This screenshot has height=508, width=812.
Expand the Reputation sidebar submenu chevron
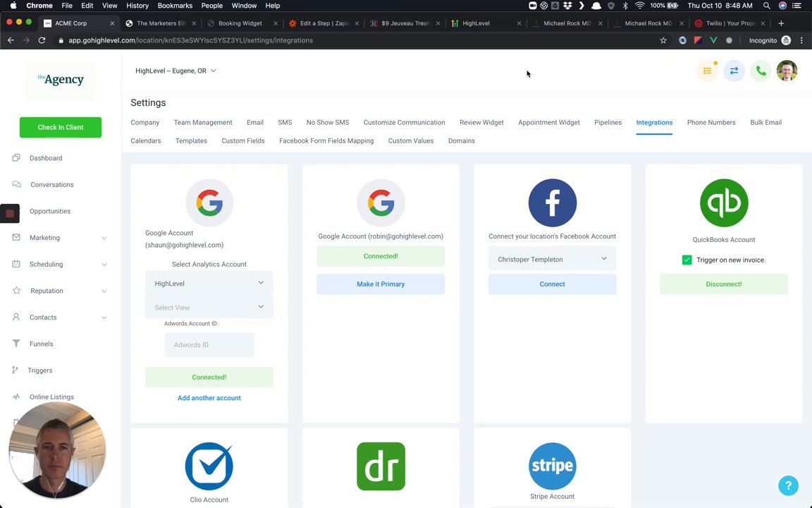pyautogui.click(x=104, y=291)
